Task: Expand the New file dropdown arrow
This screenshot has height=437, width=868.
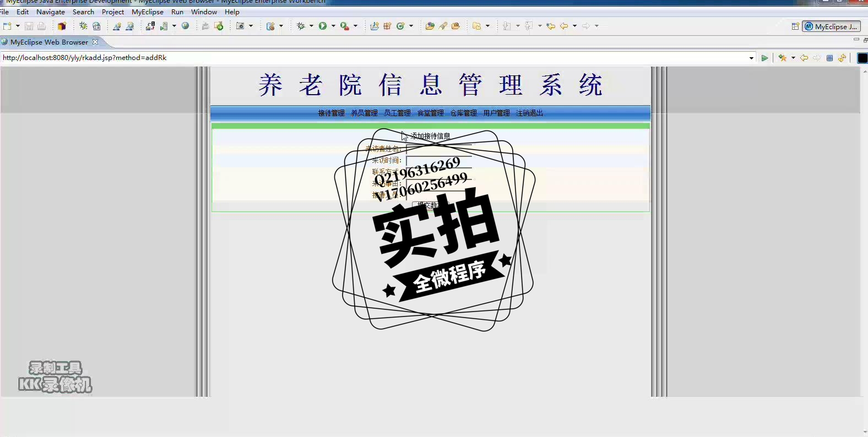Action: 18,26
